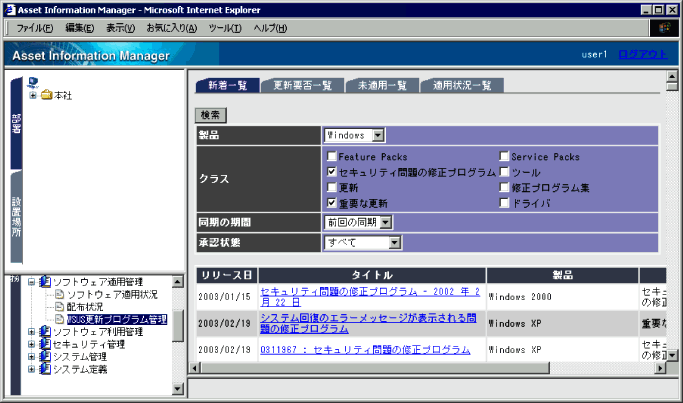Click the 製品 column header in results

[x=562, y=275]
